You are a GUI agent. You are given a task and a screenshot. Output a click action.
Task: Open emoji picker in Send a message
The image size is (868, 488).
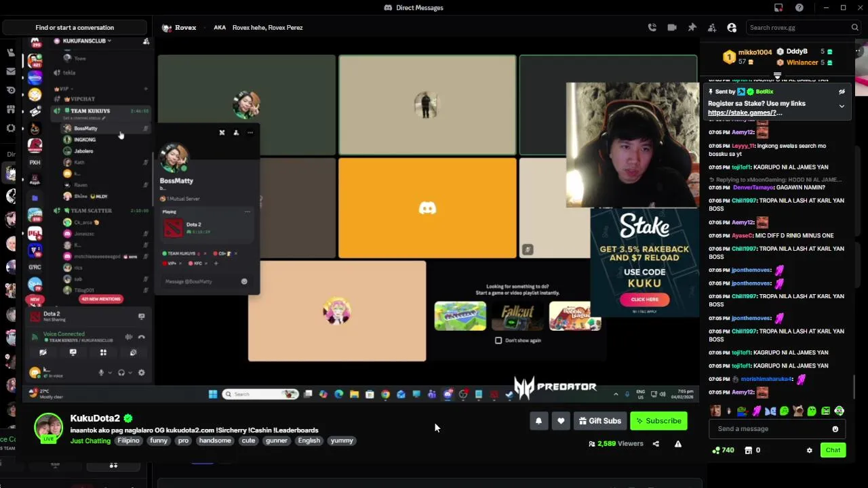(x=835, y=429)
